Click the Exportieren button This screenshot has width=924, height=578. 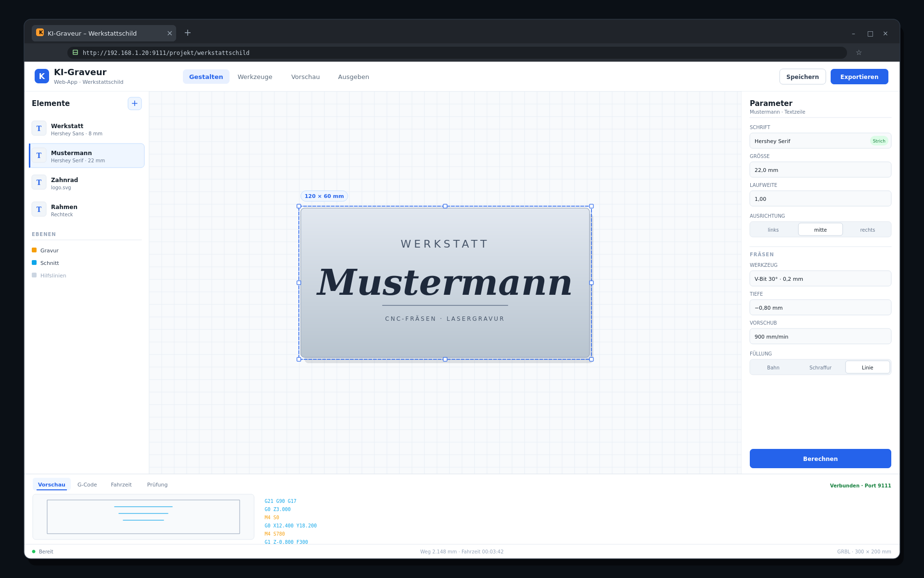tap(860, 77)
